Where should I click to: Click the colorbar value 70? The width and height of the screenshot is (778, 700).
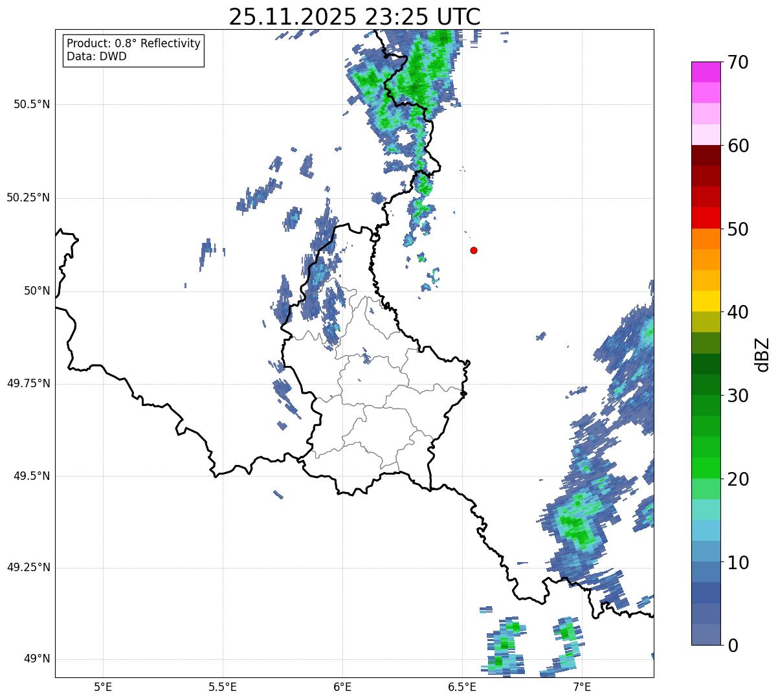pyautogui.click(x=738, y=62)
